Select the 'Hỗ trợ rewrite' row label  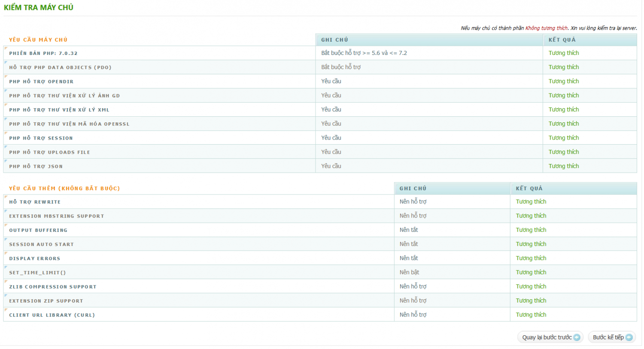[35, 202]
